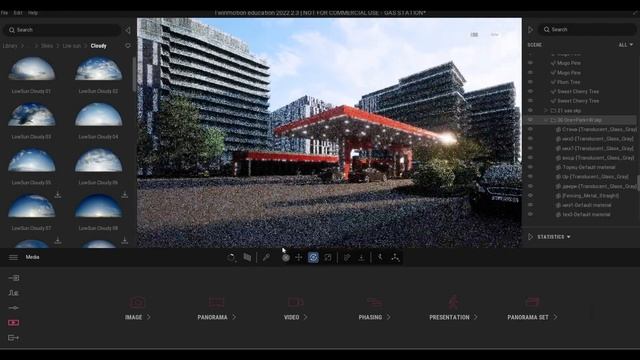Select the Scale tool
Image resolution: width=640 pixels, height=360 pixels.
click(328, 257)
